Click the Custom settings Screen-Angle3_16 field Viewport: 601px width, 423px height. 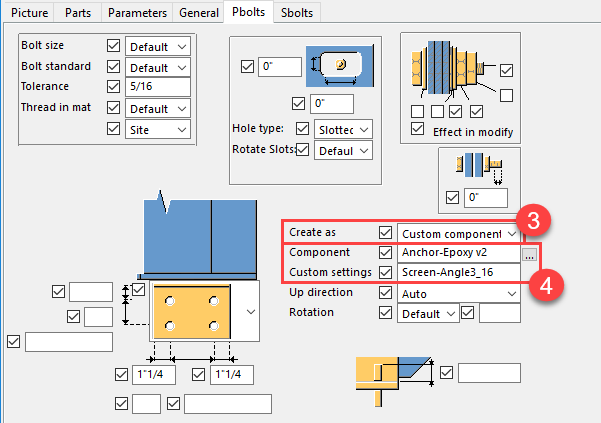coord(458,272)
